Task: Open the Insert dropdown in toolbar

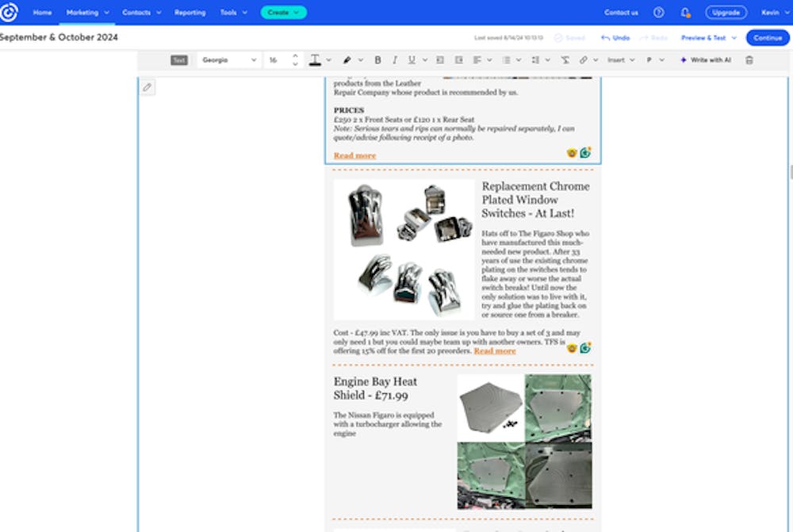Action: (621, 60)
